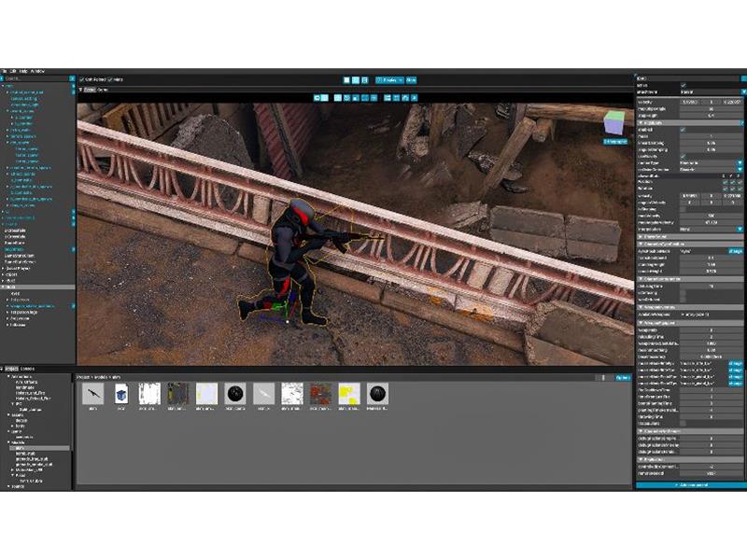Toggle the enabled checkbox in inspector component
The width and height of the screenshot is (747, 560).
click(683, 129)
